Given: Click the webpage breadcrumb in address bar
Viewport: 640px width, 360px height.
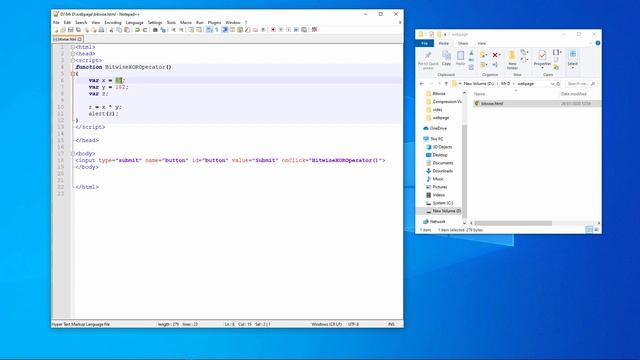Looking at the screenshot, I should click(525, 84).
